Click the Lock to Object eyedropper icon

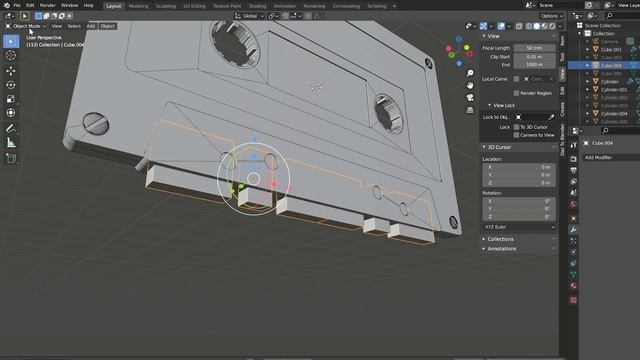point(551,117)
